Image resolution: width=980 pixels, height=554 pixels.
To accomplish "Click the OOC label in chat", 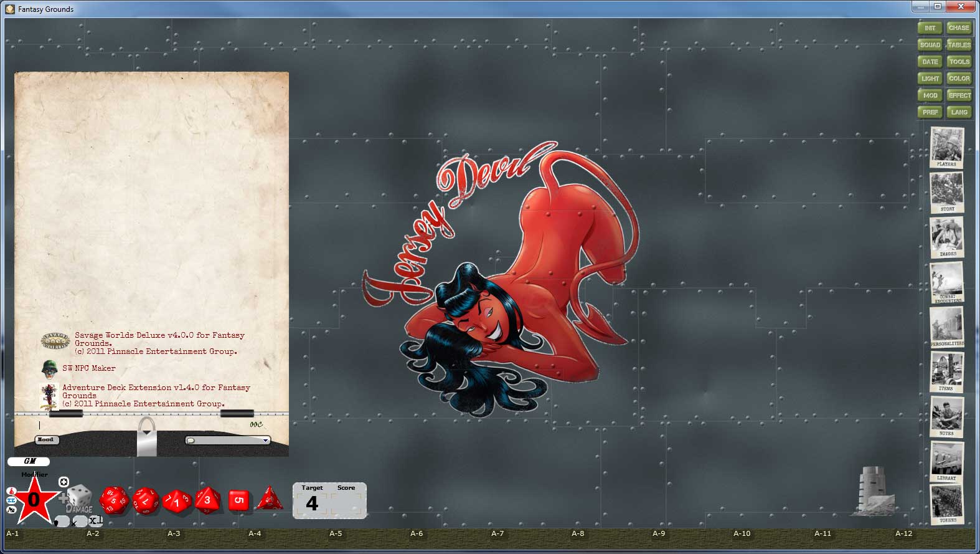I will 256,424.
